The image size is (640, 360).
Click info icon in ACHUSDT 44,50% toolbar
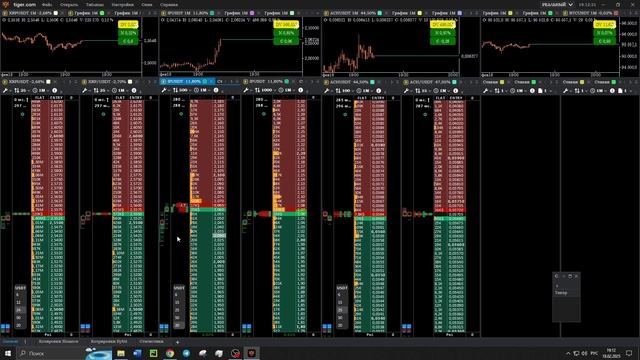(x=379, y=90)
